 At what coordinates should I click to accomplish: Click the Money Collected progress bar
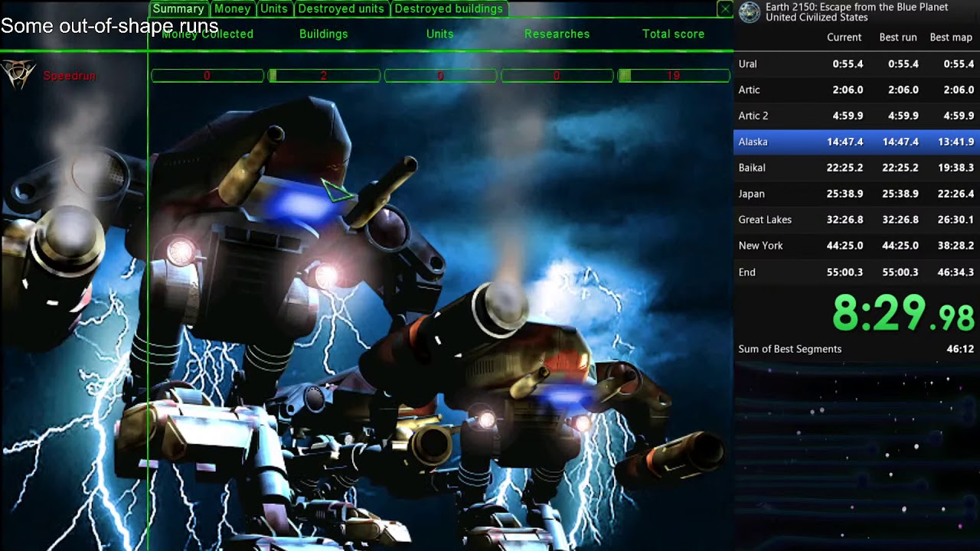pos(207,76)
